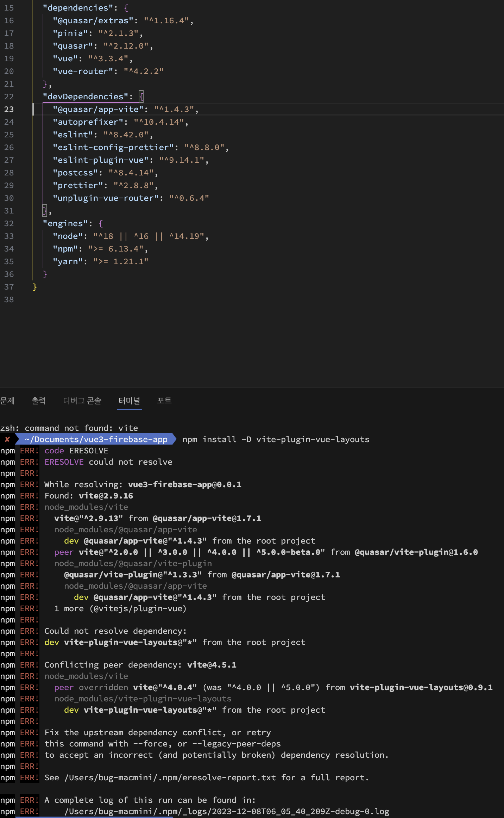Click the closing brace on line 37

(x=35, y=287)
